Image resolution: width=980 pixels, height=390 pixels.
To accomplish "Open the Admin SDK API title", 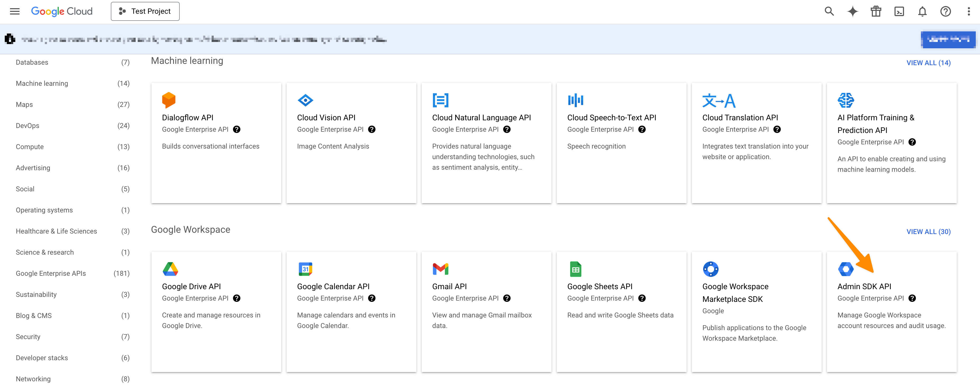I will tap(864, 287).
